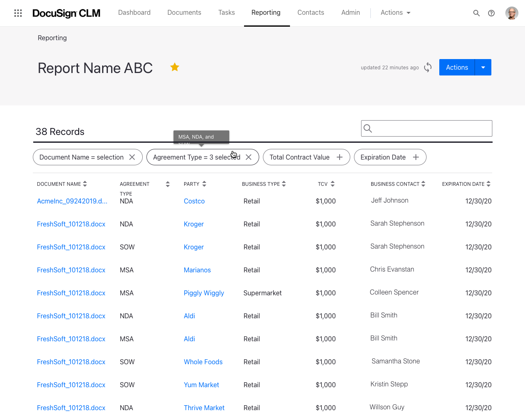The height and width of the screenshot is (420, 525).
Task: Select the Reporting tab
Action: 266,13
